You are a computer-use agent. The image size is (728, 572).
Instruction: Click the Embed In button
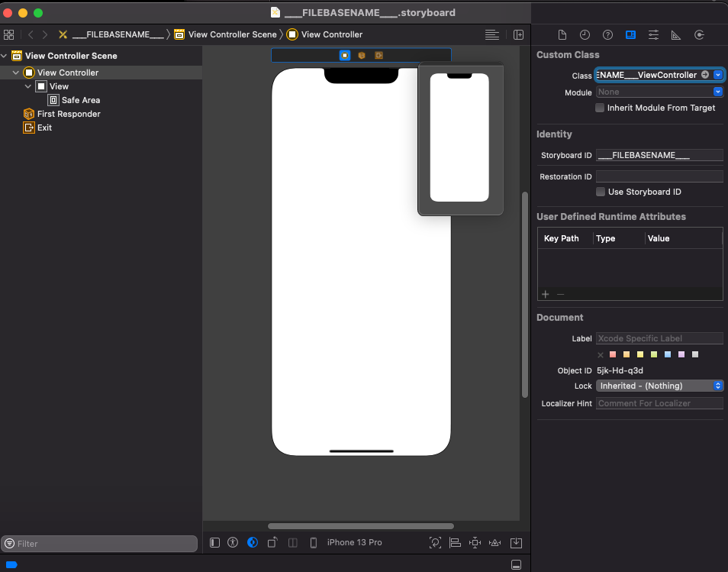tap(516, 543)
